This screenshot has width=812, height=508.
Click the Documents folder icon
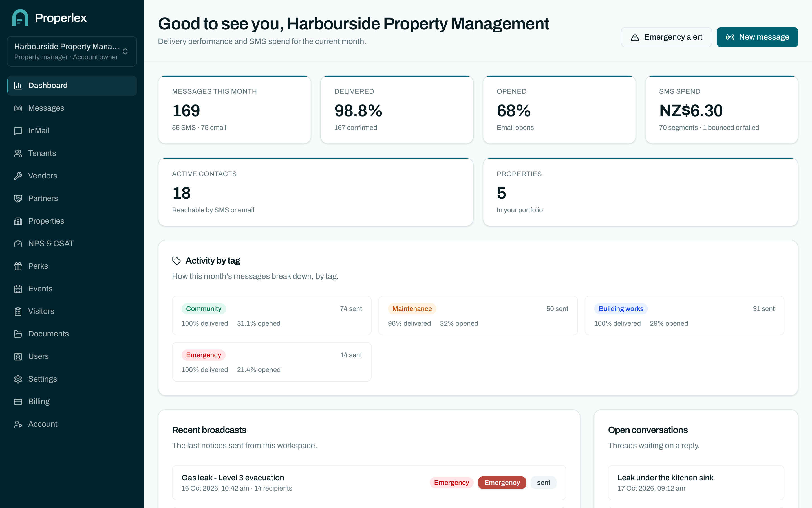pos(18,334)
